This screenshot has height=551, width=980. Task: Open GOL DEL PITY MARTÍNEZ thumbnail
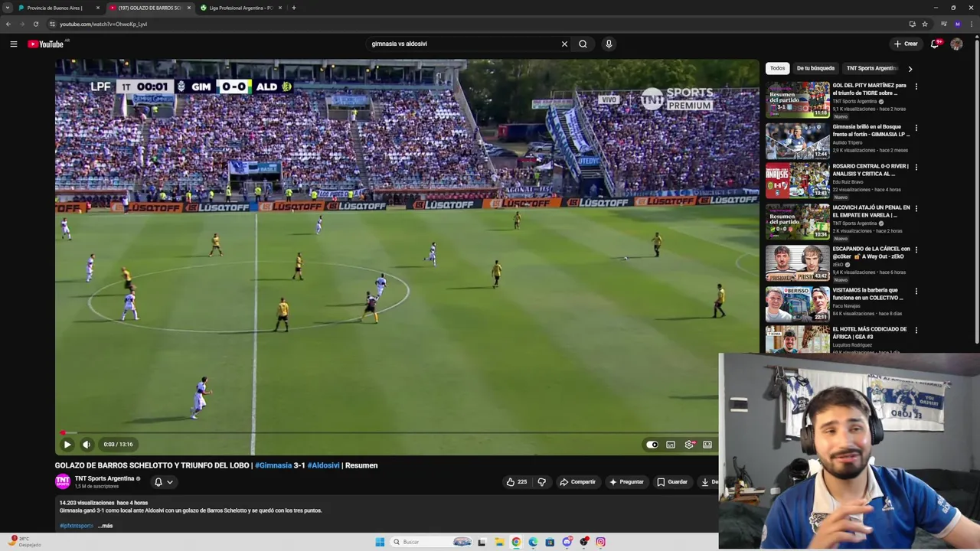(798, 99)
